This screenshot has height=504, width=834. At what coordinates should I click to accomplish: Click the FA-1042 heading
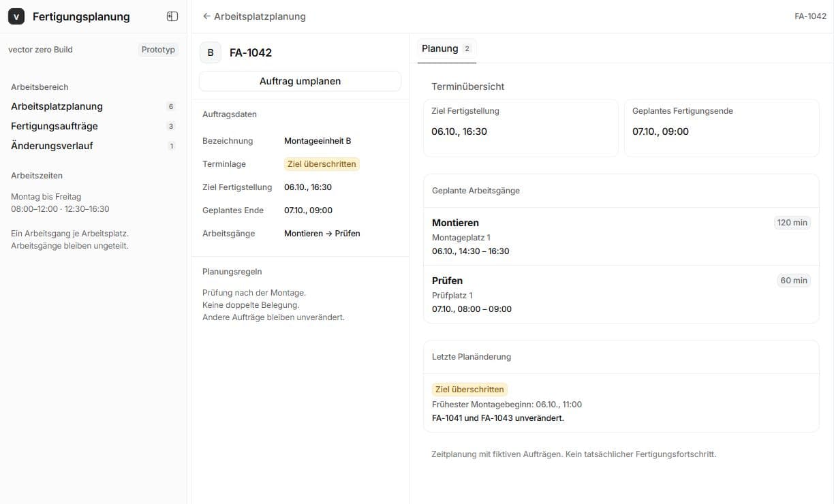point(251,52)
